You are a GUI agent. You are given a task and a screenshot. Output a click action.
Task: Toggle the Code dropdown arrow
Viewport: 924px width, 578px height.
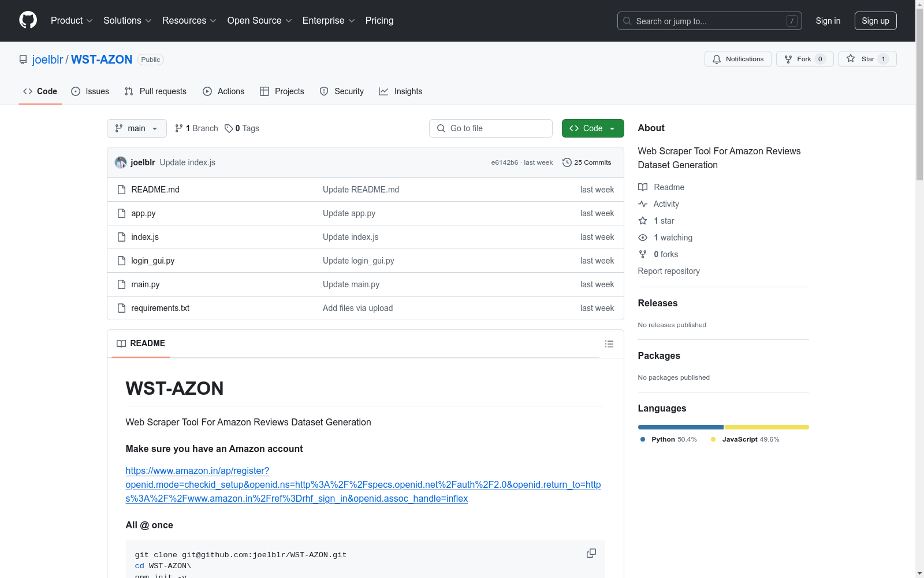pos(612,128)
